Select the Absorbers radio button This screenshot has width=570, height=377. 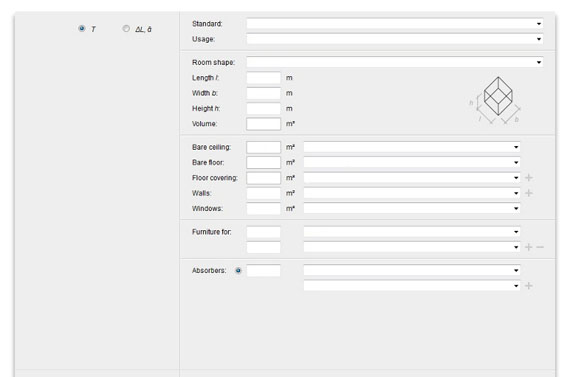pos(238,270)
